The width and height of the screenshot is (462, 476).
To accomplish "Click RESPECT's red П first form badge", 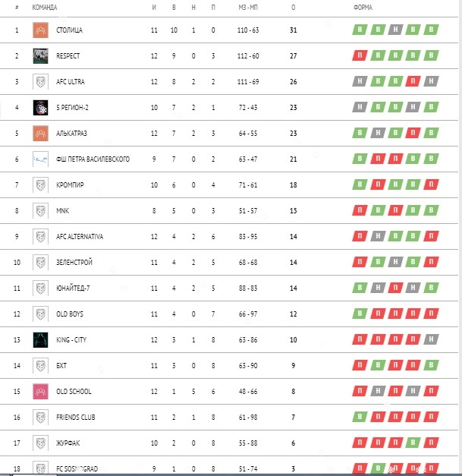I will tap(360, 55).
